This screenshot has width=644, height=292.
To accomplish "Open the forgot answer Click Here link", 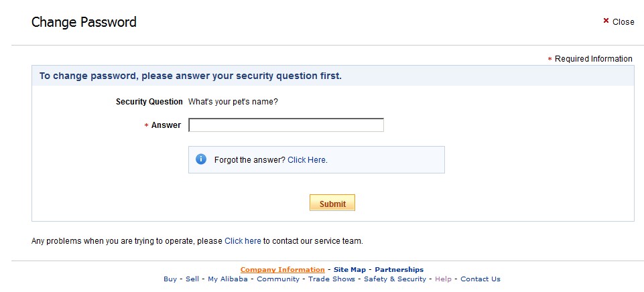I will pos(306,160).
